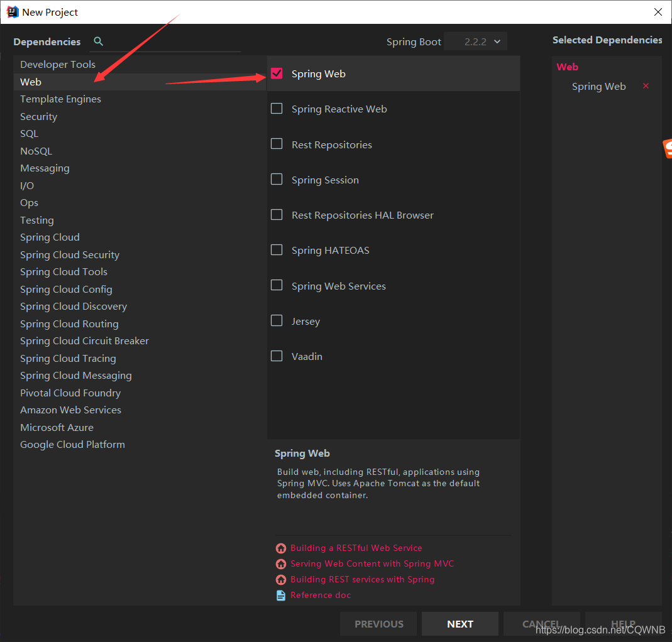Click the guide icon beside Serving Web Content
Screen dimensions: 672x642
[281, 563]
